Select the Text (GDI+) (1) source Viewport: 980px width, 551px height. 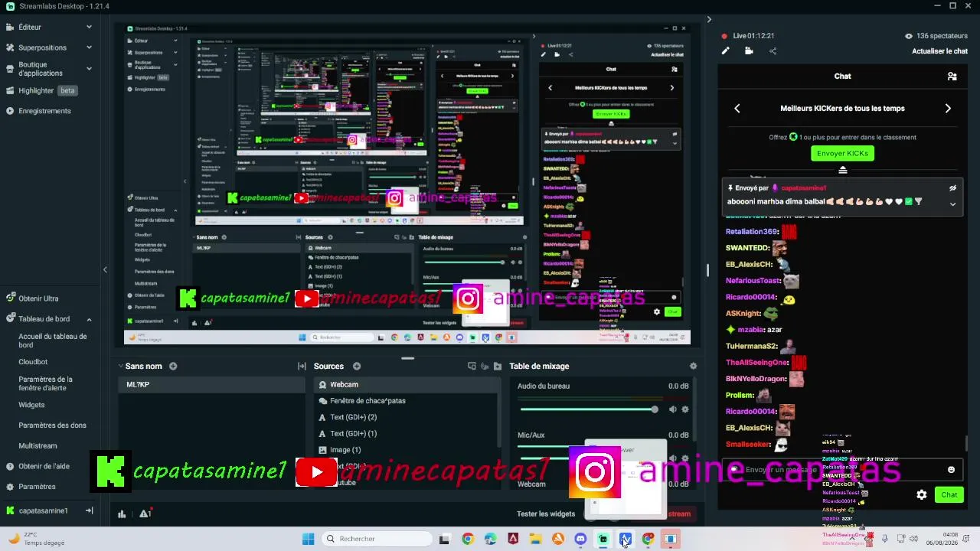(x=406, y=434)
